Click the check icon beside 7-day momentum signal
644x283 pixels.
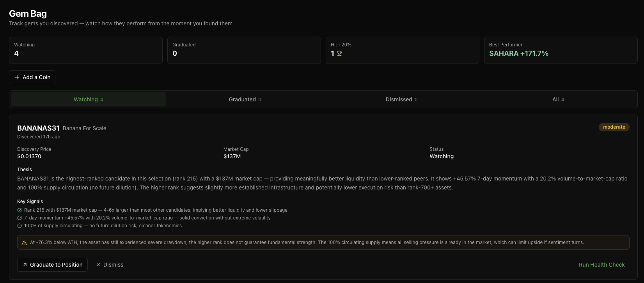[20, 218]
